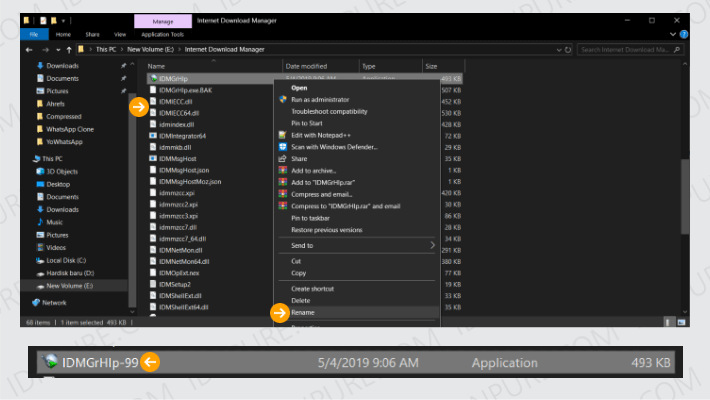Open Videos in navigation pane
This screenshot has height=400, width=710.
(x=56, y=248)
